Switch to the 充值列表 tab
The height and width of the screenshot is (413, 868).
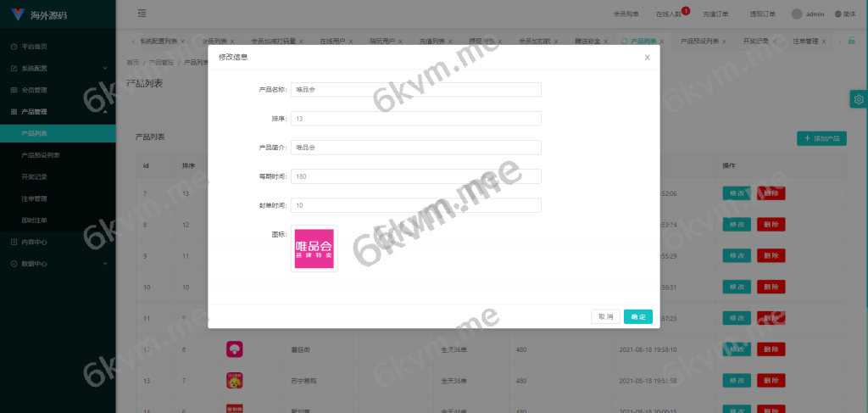(x=431, y=41)
